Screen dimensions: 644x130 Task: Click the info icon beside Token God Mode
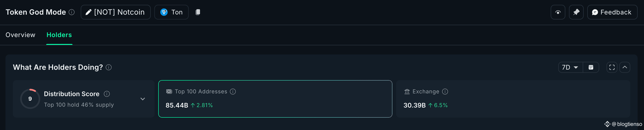(x=72, y=12)
